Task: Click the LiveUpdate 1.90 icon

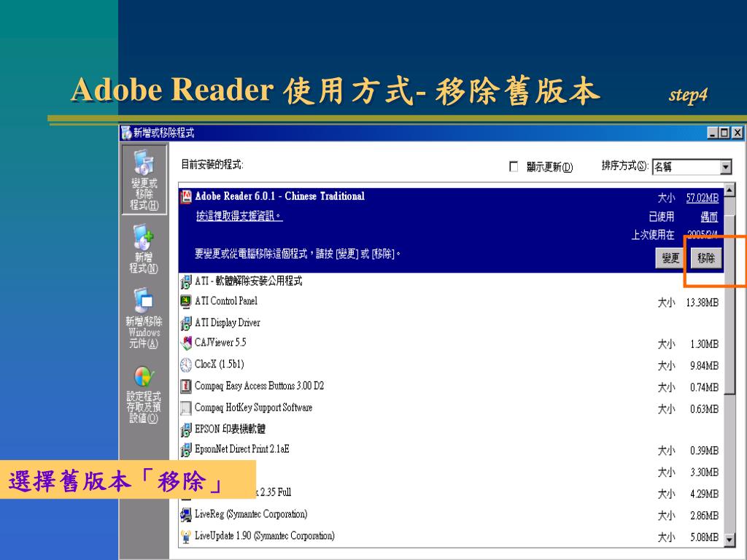Action: click(186, 537)
